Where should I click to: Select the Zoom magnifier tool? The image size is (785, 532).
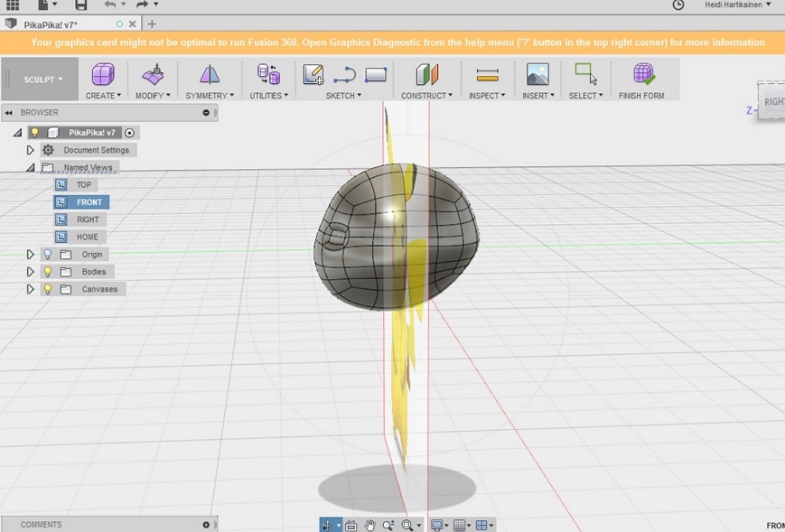click(388, 525)
